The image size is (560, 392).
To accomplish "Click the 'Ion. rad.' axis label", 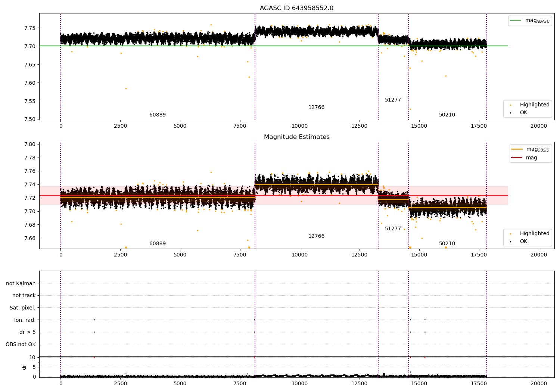I will pos(25,320).
